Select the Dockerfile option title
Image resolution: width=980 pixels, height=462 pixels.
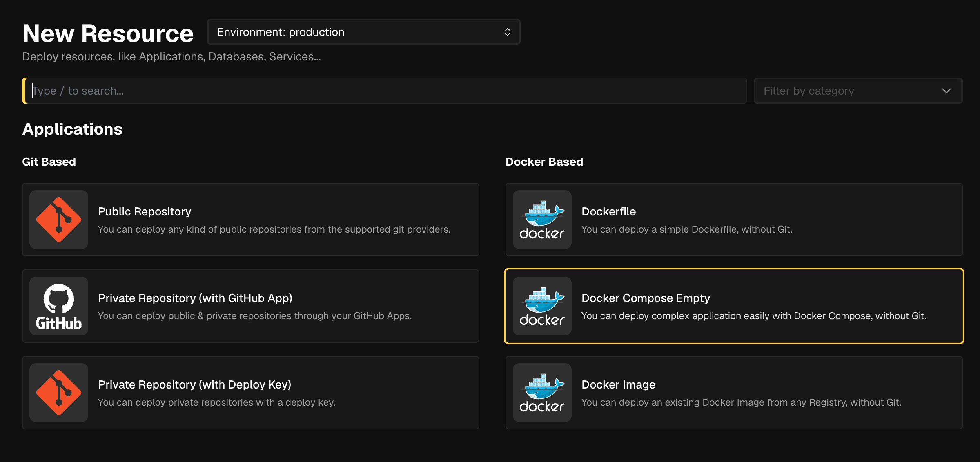coord(608,211)
